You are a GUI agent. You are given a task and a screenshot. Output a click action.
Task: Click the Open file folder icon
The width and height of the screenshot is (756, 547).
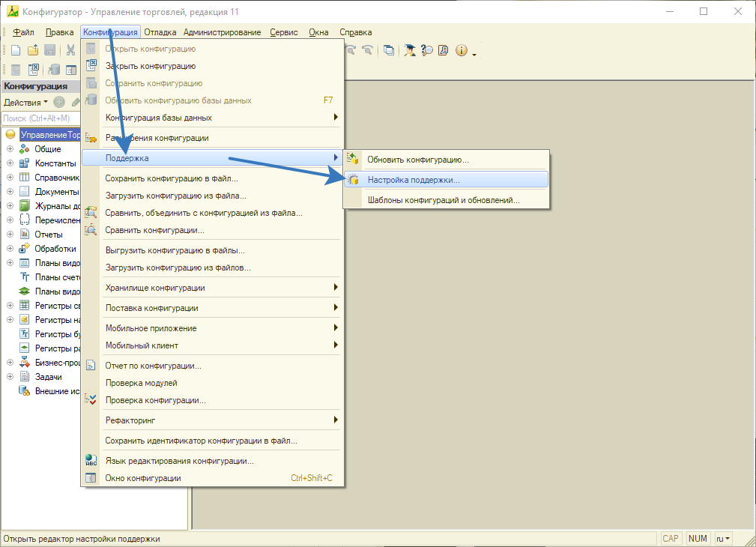(x=33, y=50)
